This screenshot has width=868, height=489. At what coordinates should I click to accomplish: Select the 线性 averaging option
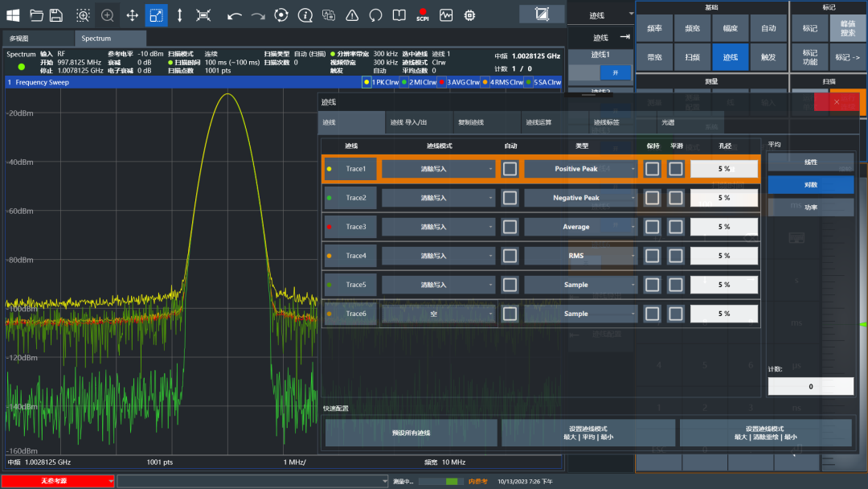810,162
